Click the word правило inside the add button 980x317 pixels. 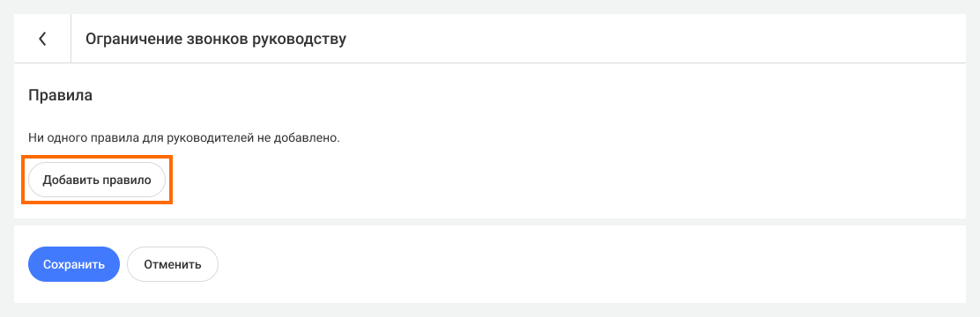point(127,181)
